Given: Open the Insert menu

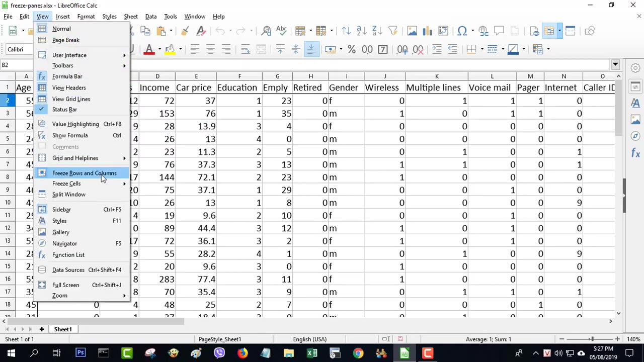Looking at the screenshot, I should (63, 17).
